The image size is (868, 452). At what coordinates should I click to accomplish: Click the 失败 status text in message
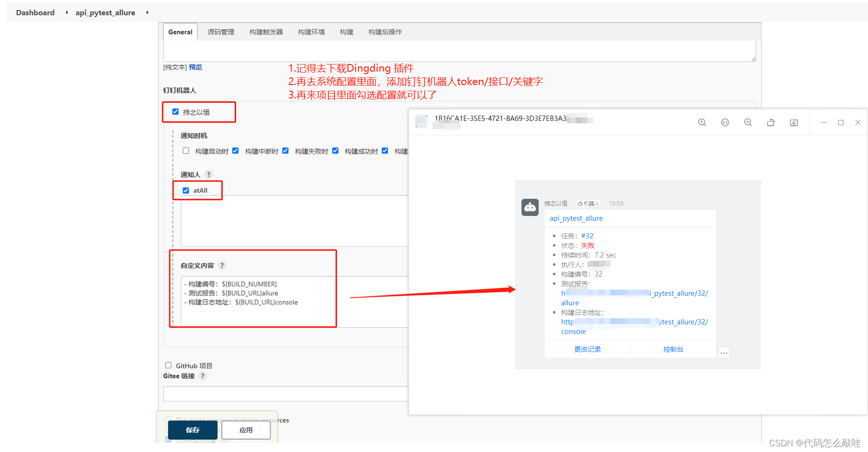588,246
